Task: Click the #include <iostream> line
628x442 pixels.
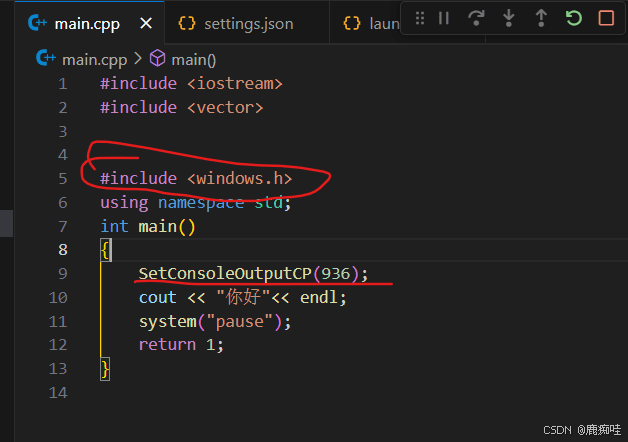Action: pos(191,84)
